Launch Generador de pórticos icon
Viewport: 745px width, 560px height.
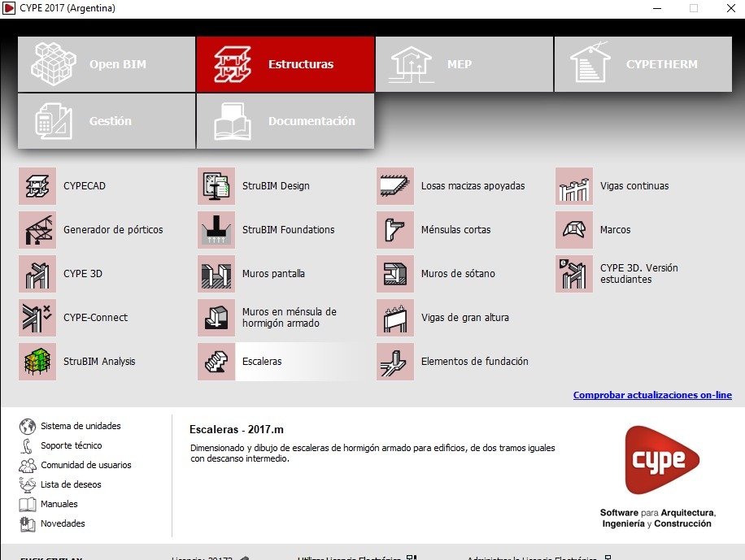[x=37, y=230]
